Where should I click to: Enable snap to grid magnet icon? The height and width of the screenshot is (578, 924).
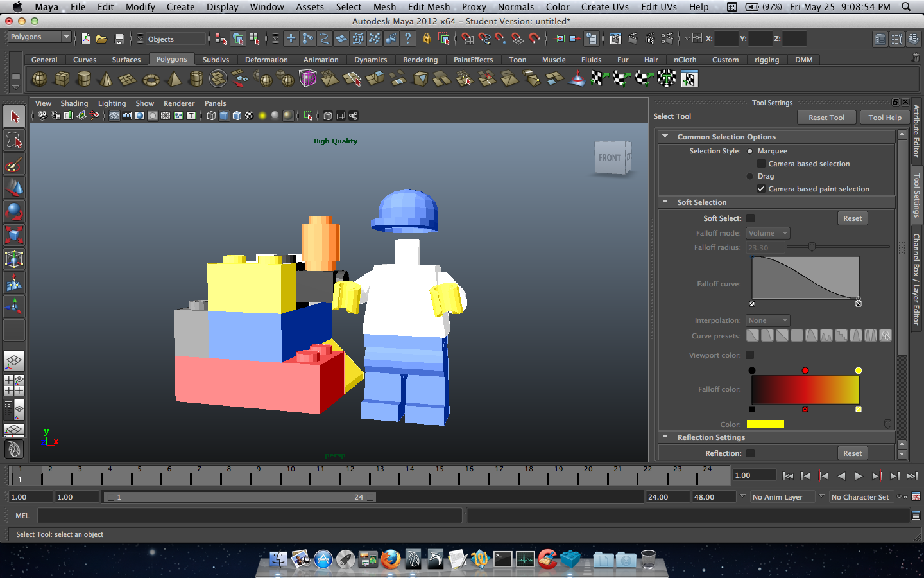467,39
